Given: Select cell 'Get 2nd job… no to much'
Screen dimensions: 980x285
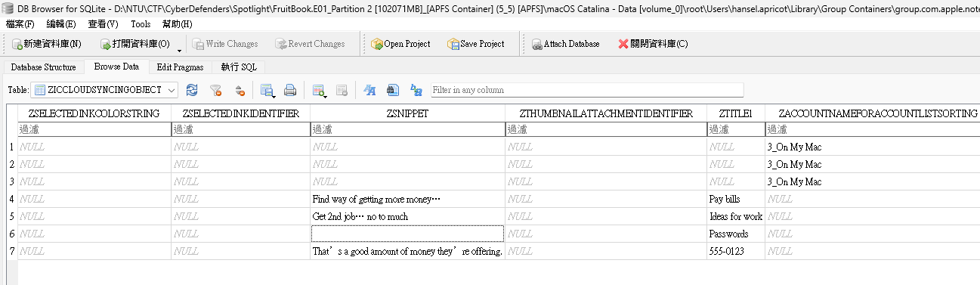Looking at the screenshot, I should coord(407,217).
